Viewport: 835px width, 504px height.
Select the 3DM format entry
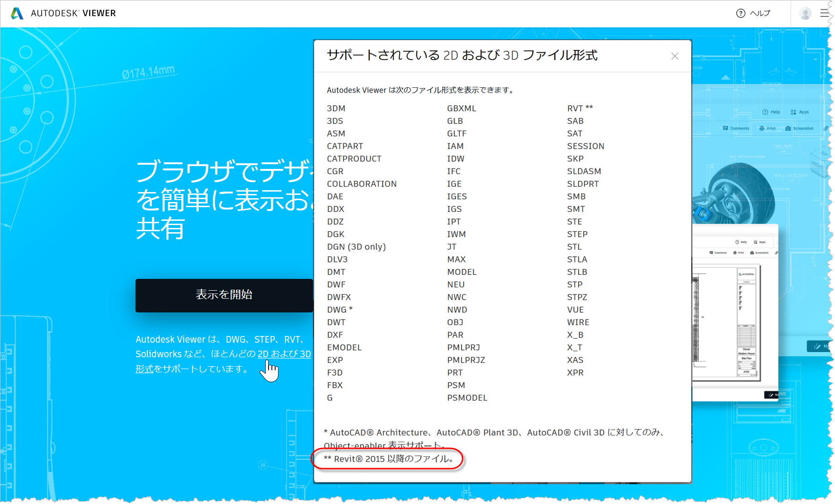coord(336,109)
